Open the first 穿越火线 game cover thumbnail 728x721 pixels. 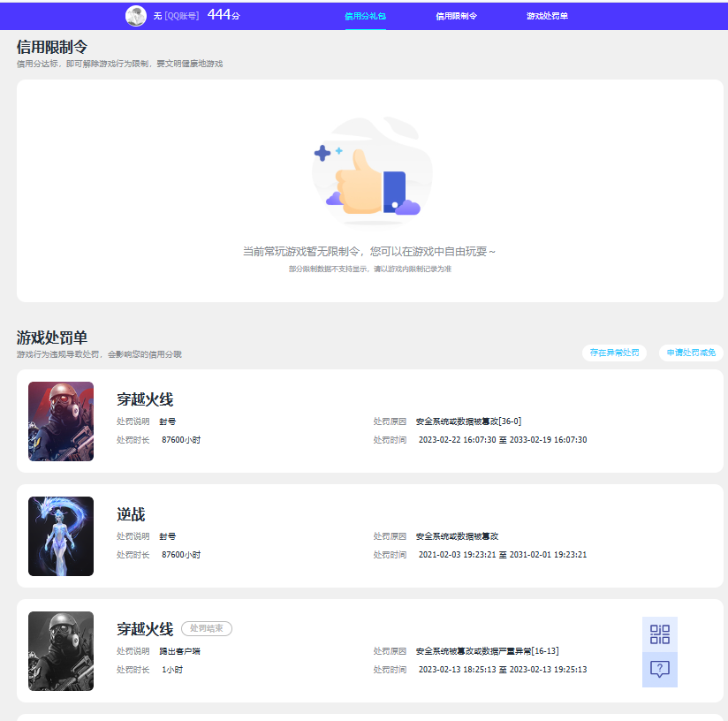coord(61,421)
